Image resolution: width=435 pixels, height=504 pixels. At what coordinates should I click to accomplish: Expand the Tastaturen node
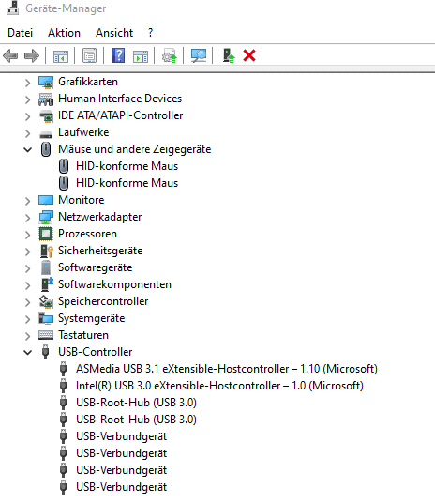click(x=27, y=336)
